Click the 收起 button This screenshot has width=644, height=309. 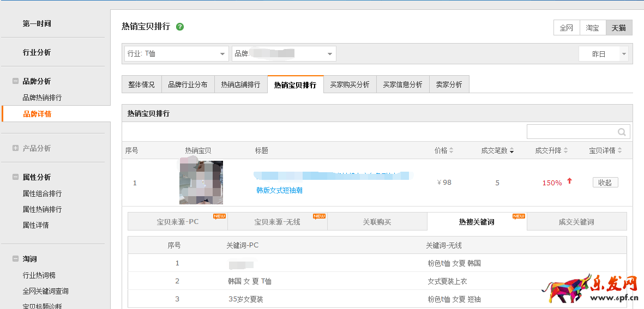[605, 183]
